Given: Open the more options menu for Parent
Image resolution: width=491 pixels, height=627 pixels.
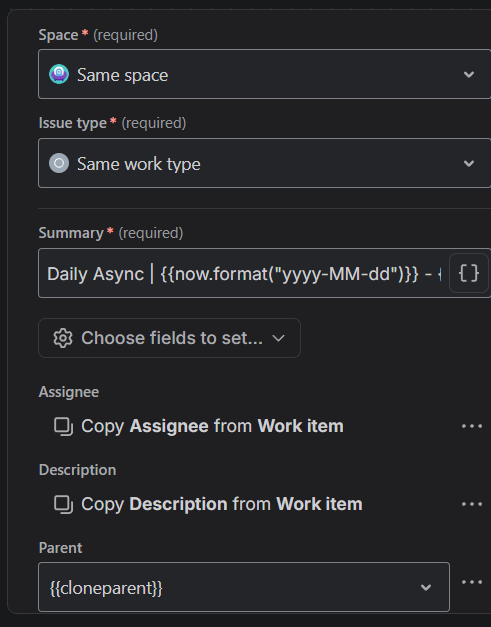Looking at the screenshot, I should point(472,582).
